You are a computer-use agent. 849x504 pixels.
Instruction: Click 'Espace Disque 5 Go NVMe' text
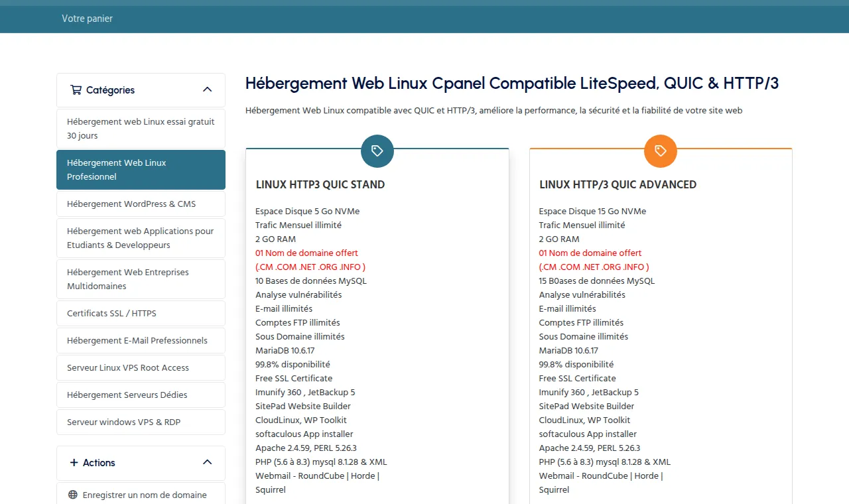pyautogui.click(x=308, y=211)
